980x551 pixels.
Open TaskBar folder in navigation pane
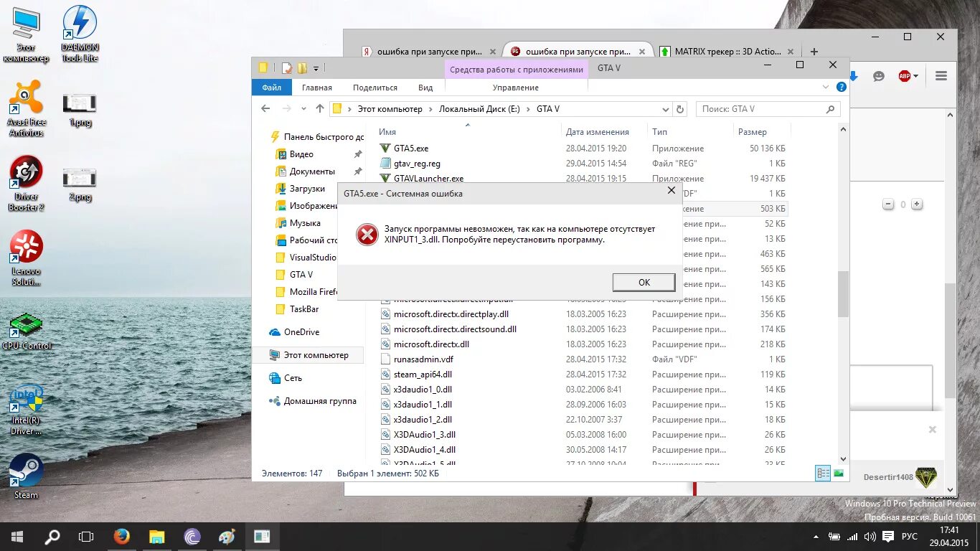point(304,309)
